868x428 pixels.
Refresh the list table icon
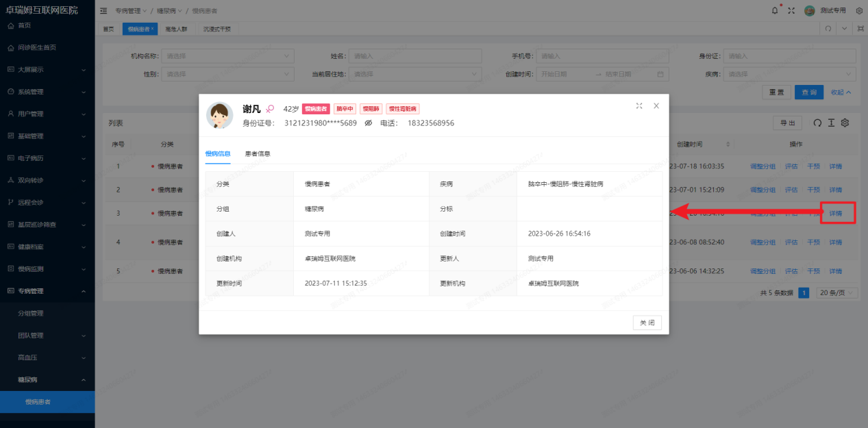coord(817,123)
